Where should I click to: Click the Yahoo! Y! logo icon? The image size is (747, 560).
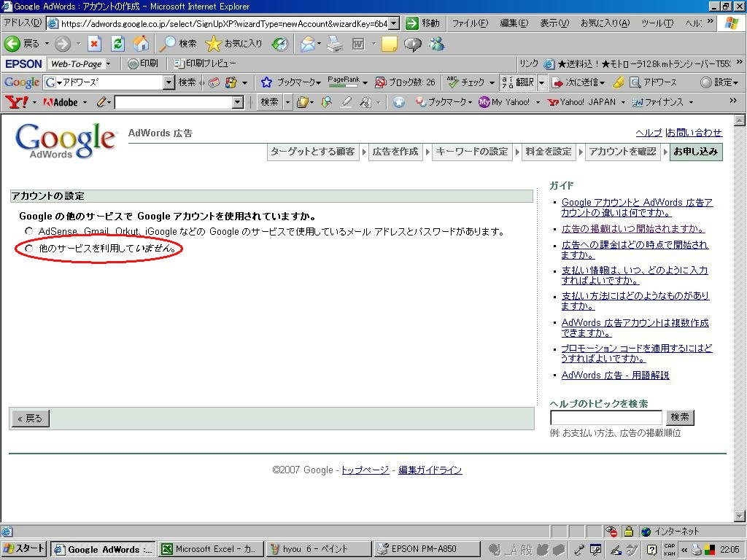tap(16, 102)
